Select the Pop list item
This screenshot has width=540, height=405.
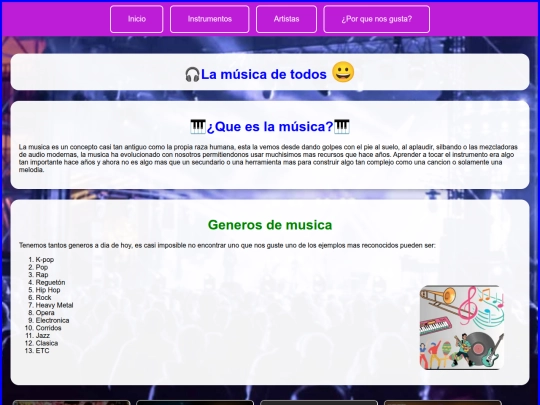click(x=42, y=267)
